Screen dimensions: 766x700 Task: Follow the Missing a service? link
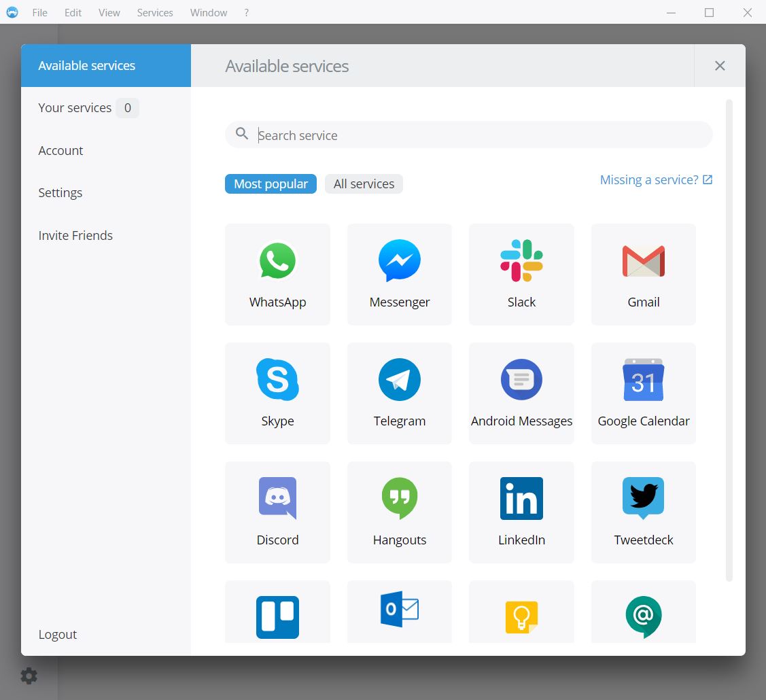(656, 180)
